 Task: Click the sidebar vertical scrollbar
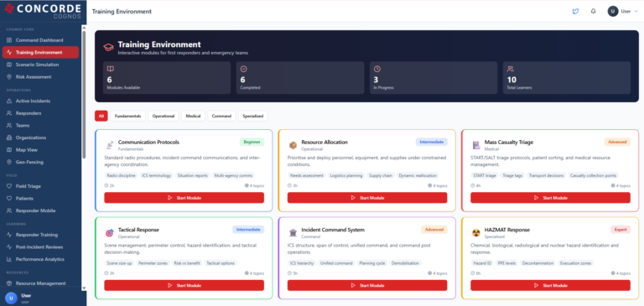84,95
